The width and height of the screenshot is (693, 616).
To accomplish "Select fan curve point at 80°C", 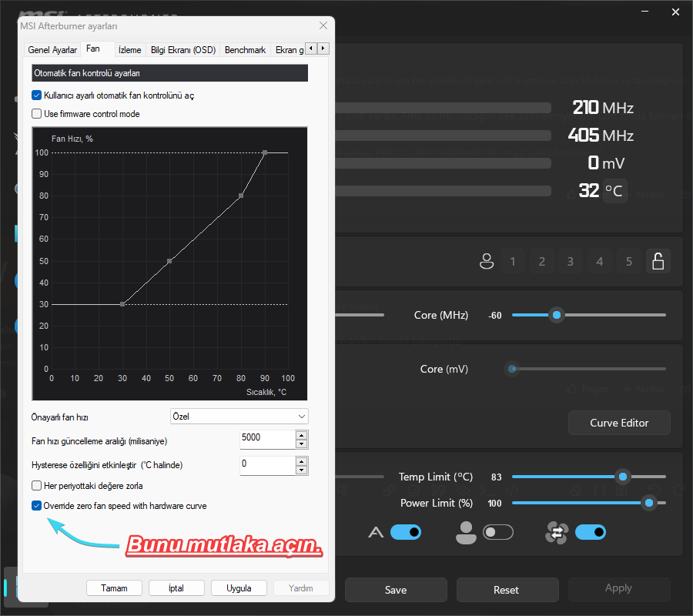I will tap(241, 196).
